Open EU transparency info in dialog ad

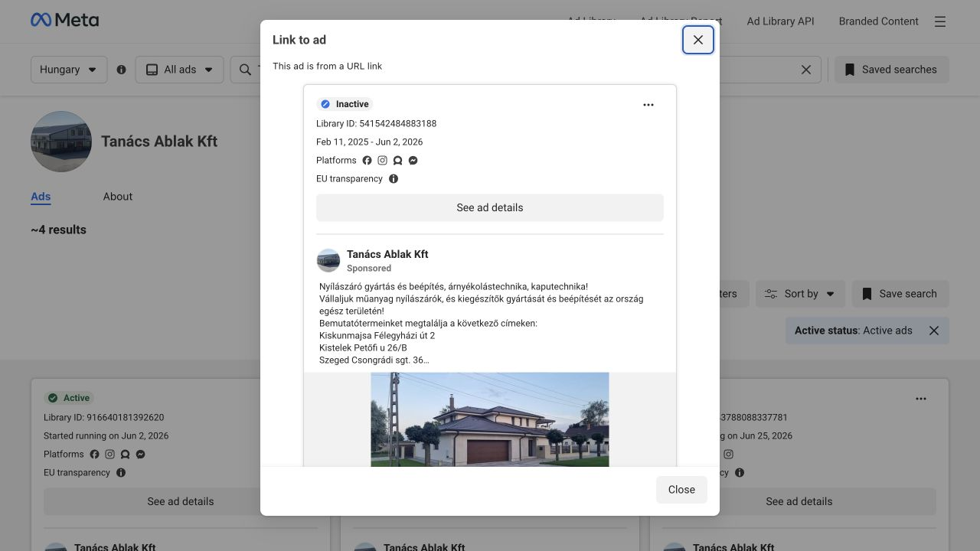coord(394,179)
